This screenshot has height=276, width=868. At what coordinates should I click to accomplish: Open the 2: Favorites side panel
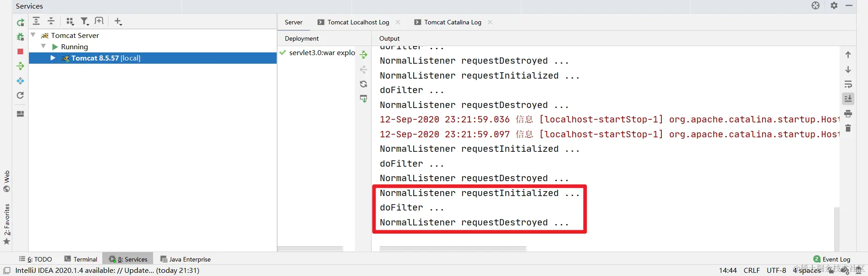pyautogui.click(x=6, y=224)
